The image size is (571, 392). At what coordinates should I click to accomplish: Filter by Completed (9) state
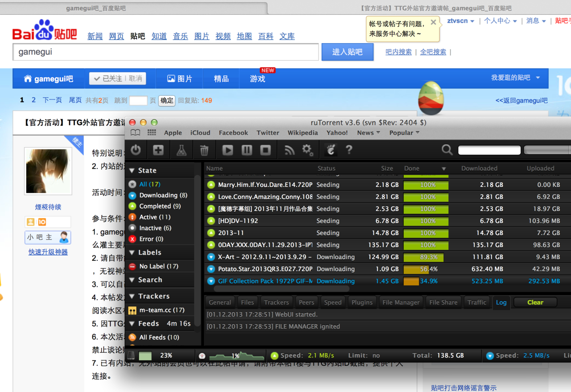click(x=160, y=206)
